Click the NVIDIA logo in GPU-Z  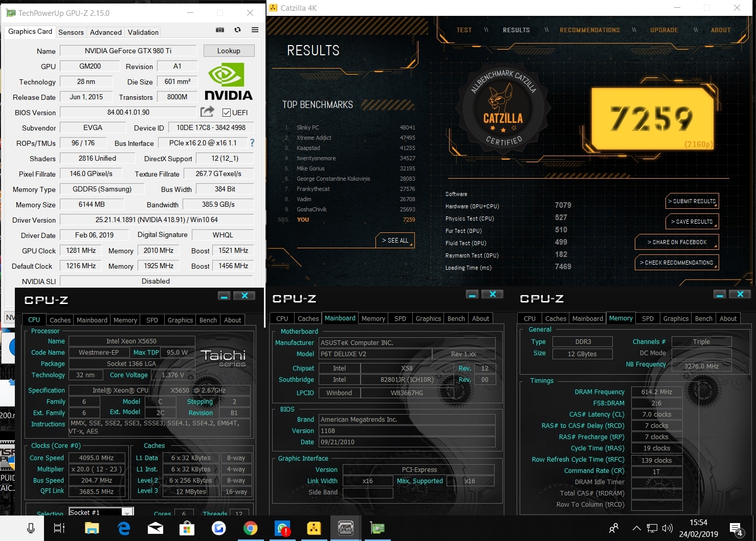[x=228, y=81]
